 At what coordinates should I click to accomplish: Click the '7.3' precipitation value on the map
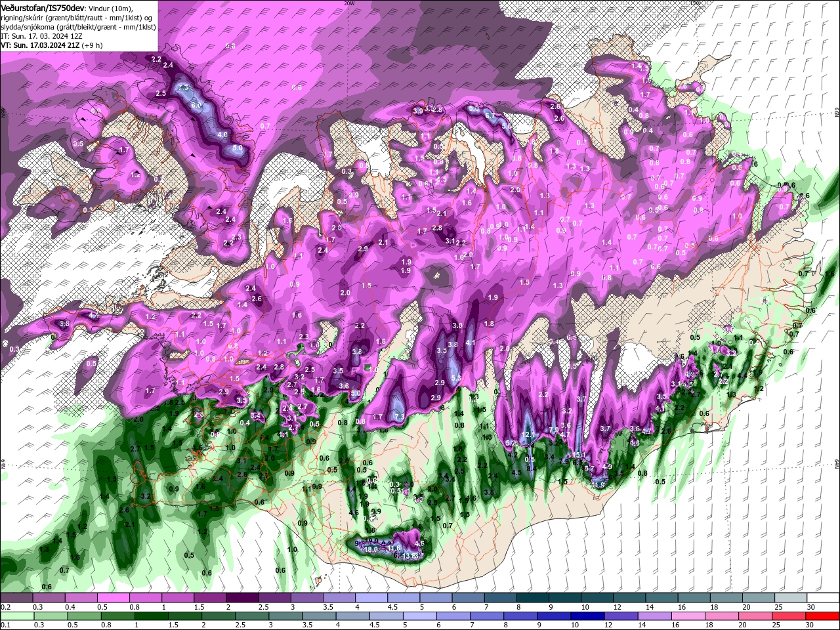click(400, 417)
